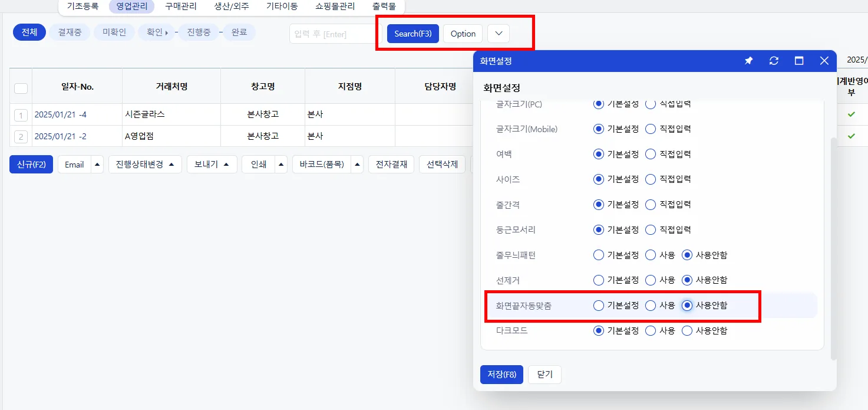868x410 pixels.
Task: Switch to 완료 status tab
Action: click(x=239, y=32)
